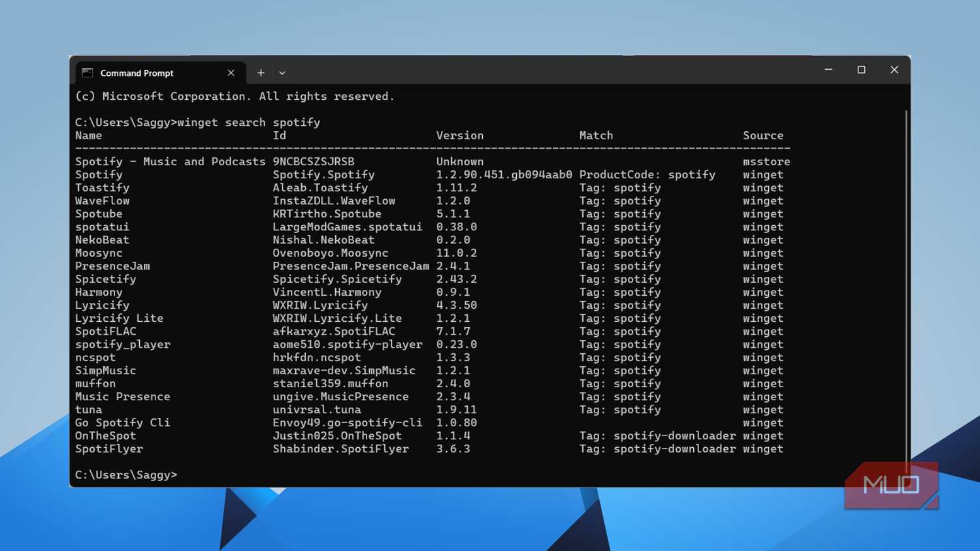Image resolution: width=980 pixels, height=551 pixels.
Task: Click version 1.2.90.451.gb094aab0
Action: [x=504, y=174]
